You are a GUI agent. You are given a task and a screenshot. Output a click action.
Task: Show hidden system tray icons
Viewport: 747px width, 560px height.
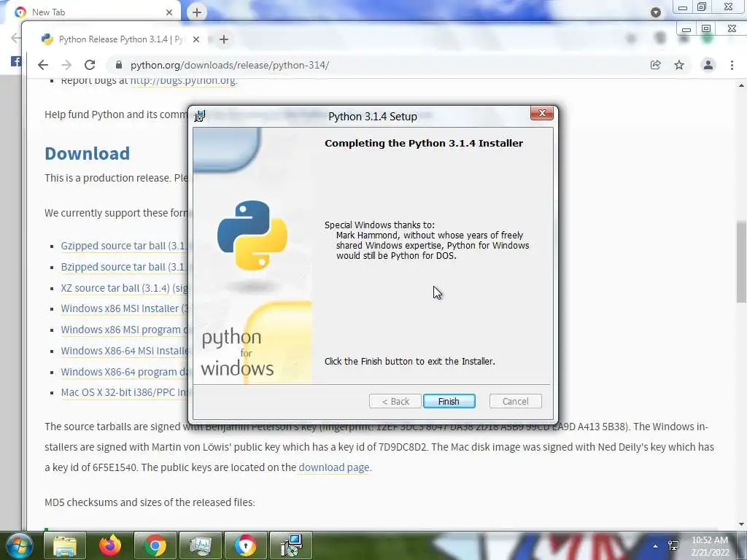655,545
